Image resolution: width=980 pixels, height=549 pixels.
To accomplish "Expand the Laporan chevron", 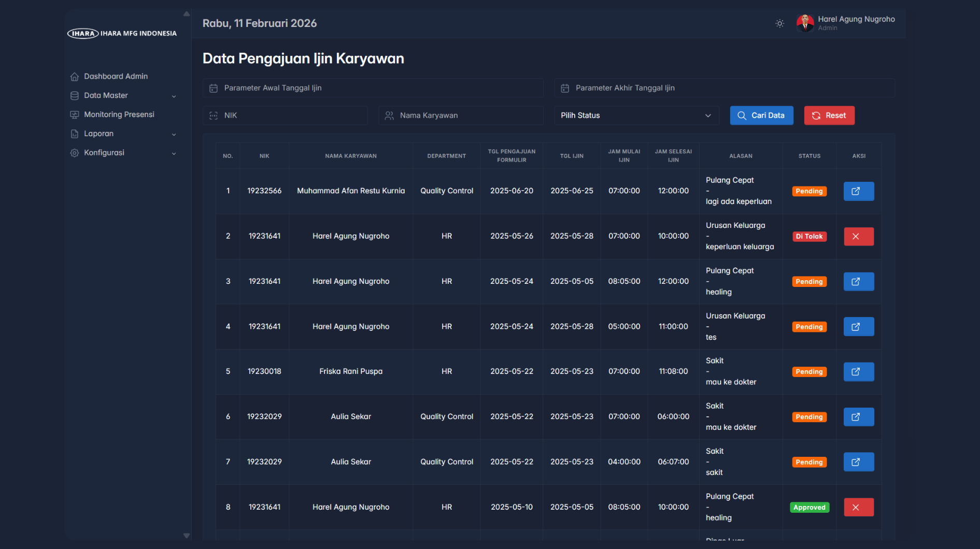I will (x=174, y=135).
